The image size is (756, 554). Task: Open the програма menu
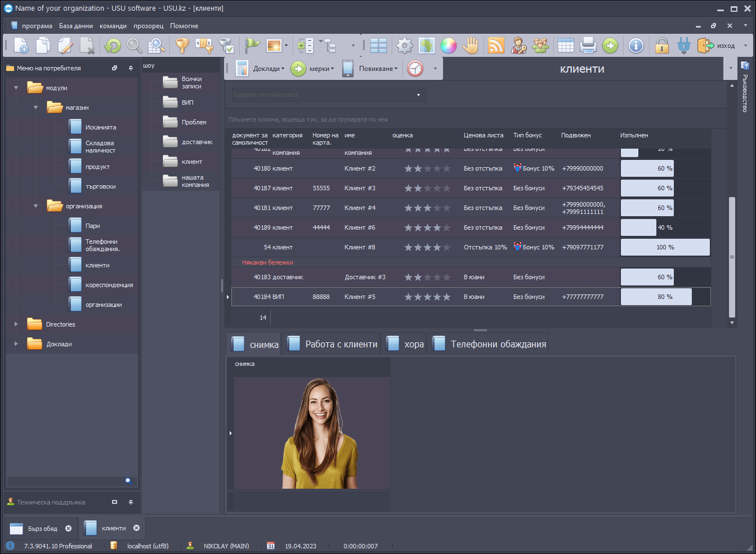[x=37, y=26]
